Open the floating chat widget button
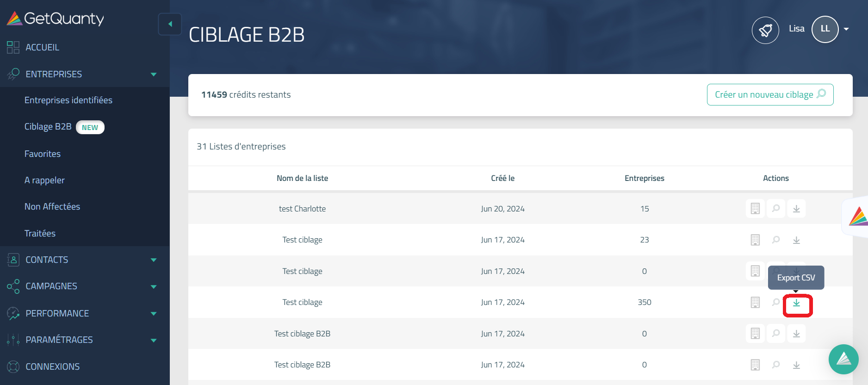The height and width of the screenshot is (385, 868). click(843, 359)
